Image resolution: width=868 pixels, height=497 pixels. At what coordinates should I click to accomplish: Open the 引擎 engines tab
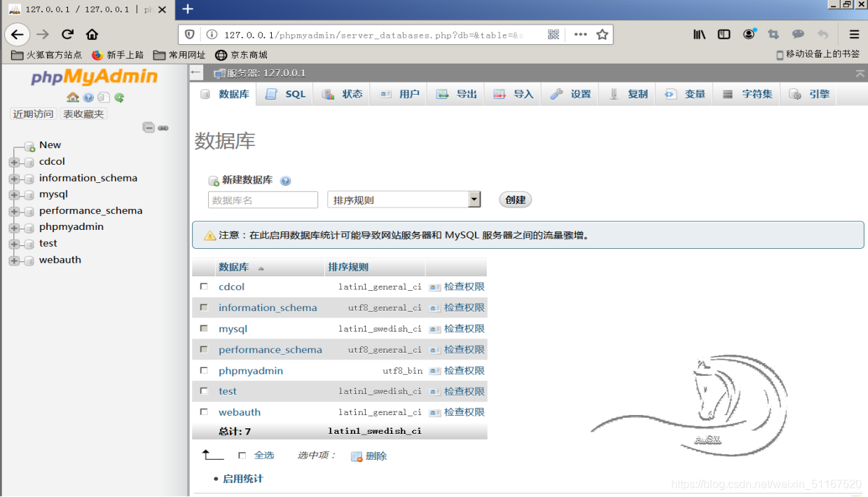click(x=809, y=94)
